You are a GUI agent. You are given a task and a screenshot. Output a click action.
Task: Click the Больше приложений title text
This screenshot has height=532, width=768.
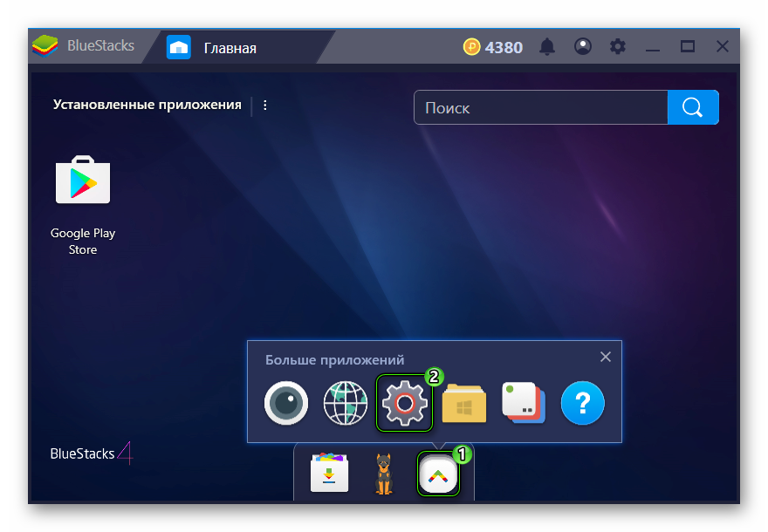[x=334, y=359]
